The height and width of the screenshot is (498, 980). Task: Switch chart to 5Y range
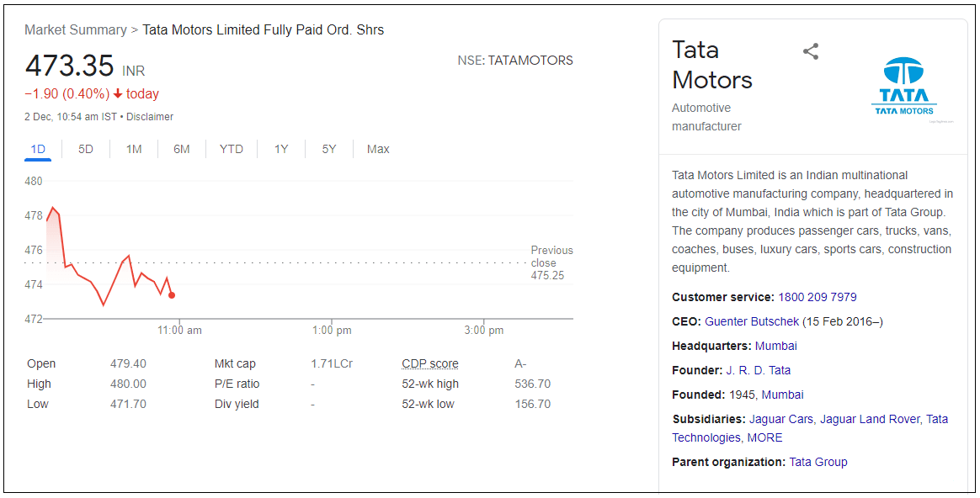pyautogui.click(x=329, y=149)
